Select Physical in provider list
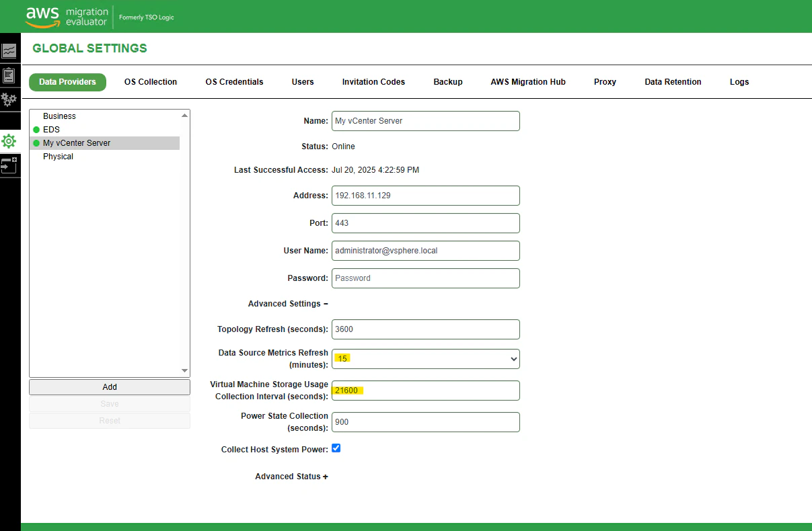Viewport: 812px width, 531px height. (105, 157)
